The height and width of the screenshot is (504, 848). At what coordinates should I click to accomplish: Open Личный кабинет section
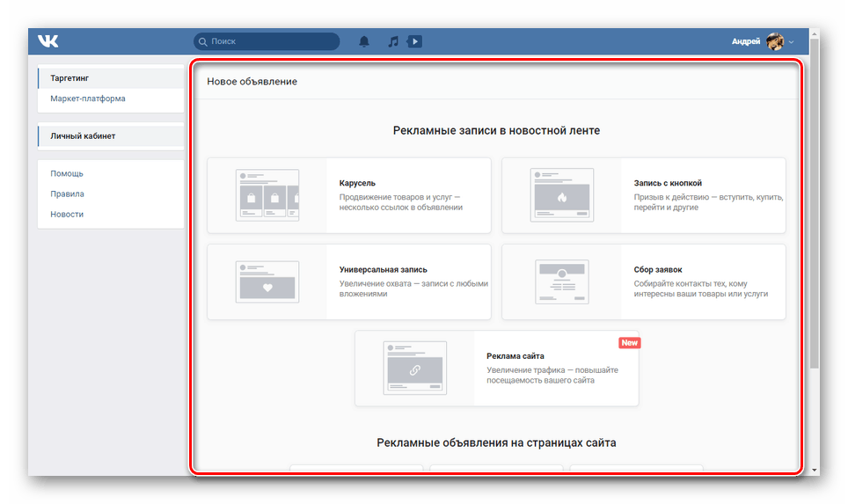tap(111, 135)
